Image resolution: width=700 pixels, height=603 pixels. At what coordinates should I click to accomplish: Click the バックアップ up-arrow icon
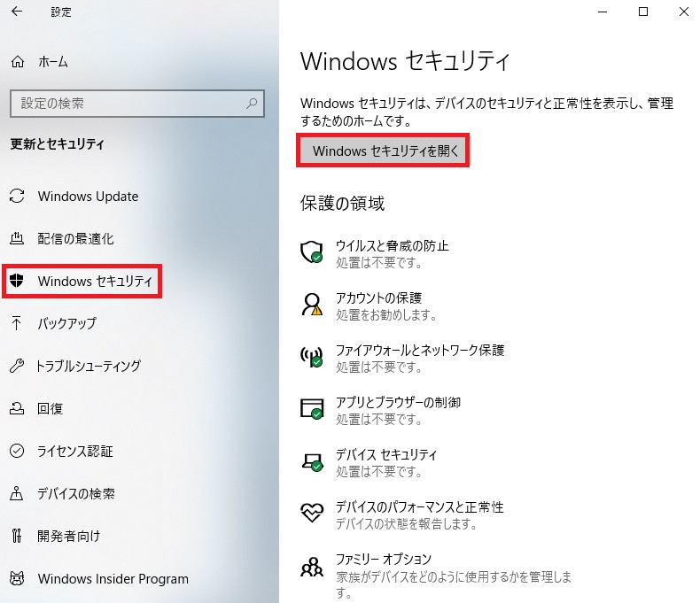pyautogui.click(x=17, y=323)
